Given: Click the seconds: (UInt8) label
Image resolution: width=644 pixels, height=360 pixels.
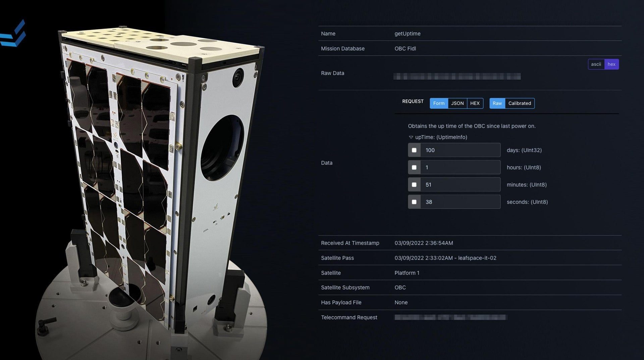Looking at the screenshot, I should (527, 202).
